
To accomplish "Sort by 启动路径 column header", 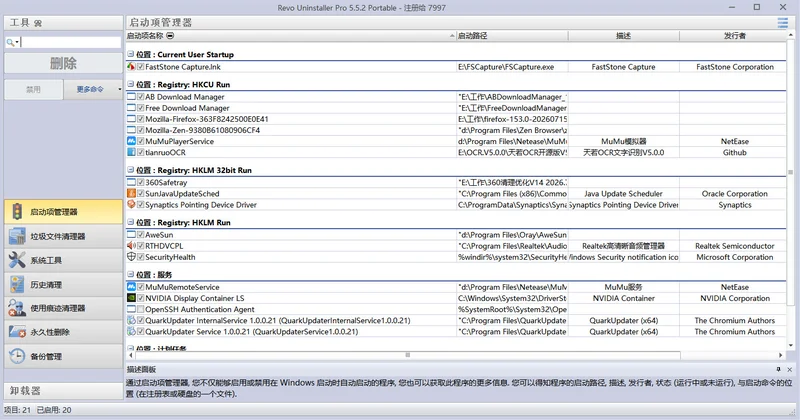I will pyautogui.click(x=512, y=35).
